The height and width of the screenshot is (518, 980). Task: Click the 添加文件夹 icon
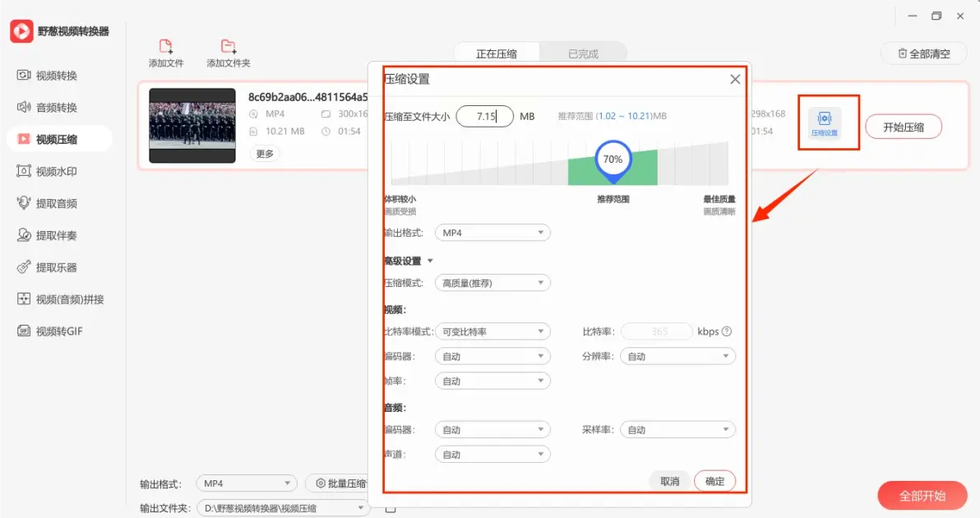pyautogui.click(x=228, y=46)
